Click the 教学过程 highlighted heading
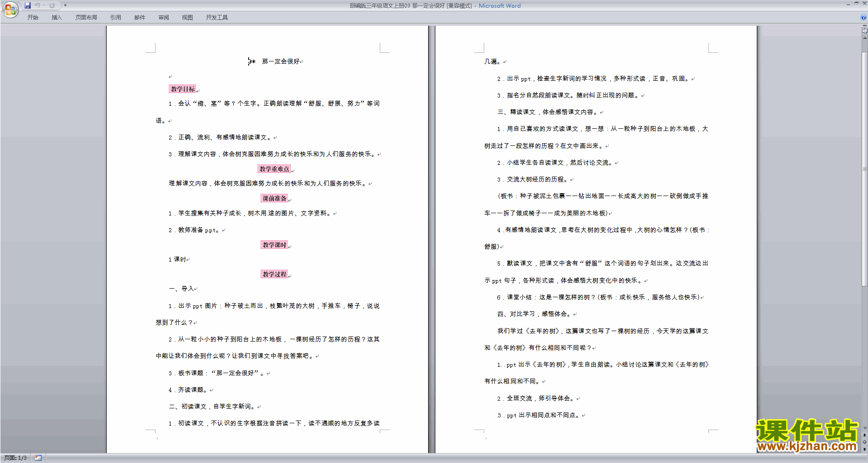The image size is (868, 463). click(x=274, y=274)
